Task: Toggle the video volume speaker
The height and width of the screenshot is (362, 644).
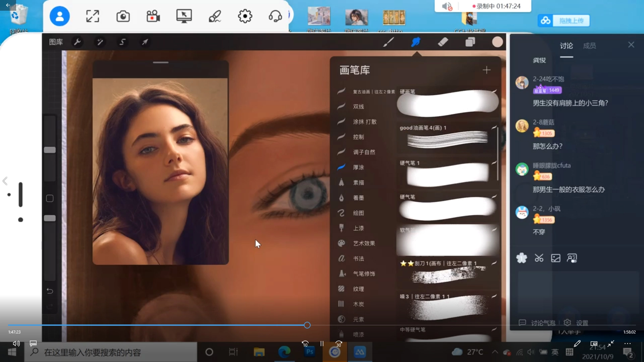Action: pyautogui.click(x=16, y=344)
